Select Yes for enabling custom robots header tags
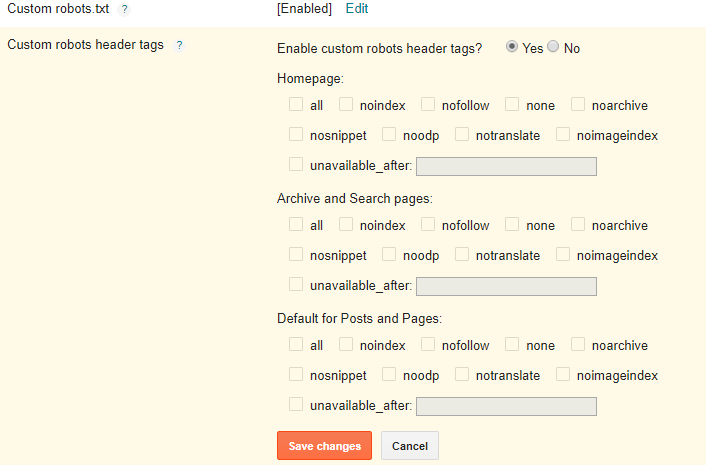This screenshot has height=465, width=706. [x=511, y=46]
